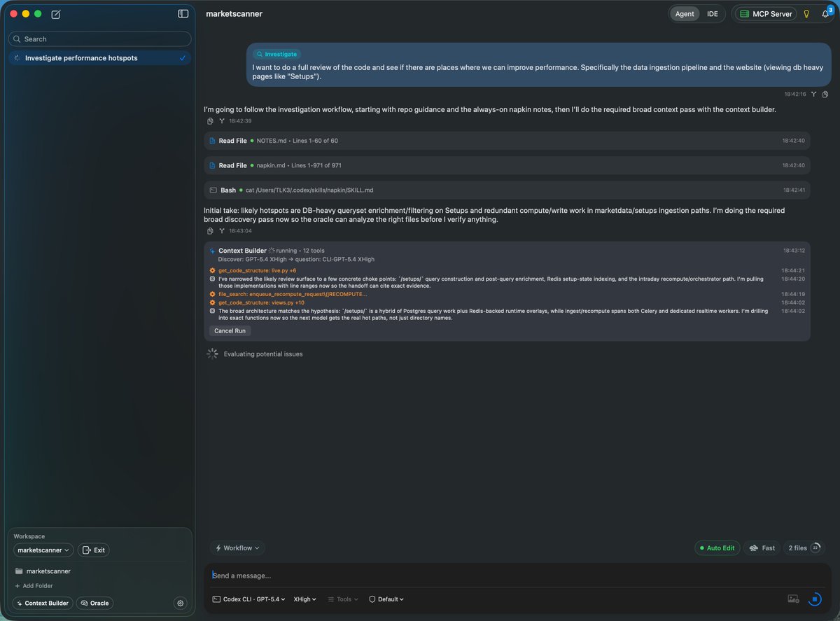
Task: Switch to IDE mode
Action: (x=712, y=14)
